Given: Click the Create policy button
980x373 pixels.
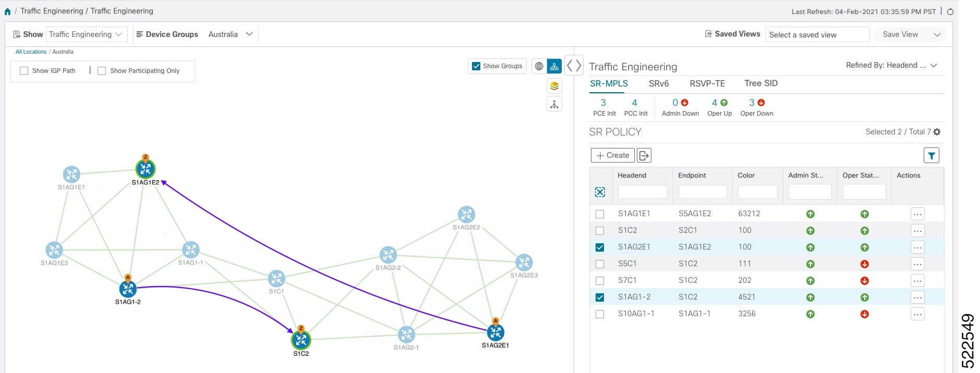Looking at the screenshot, I should [x=613, y=155].
